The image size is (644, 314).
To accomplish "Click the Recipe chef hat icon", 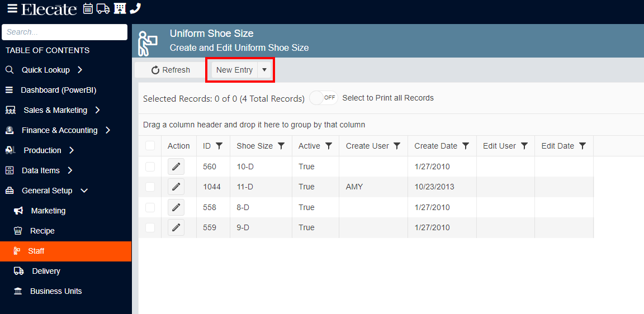I will point(18,231).
